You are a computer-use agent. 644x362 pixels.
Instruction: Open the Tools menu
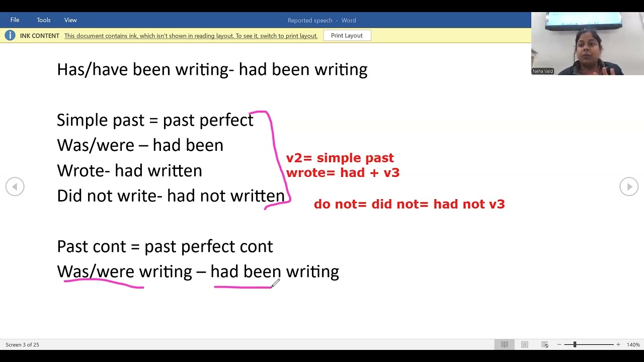coord(43,20)
